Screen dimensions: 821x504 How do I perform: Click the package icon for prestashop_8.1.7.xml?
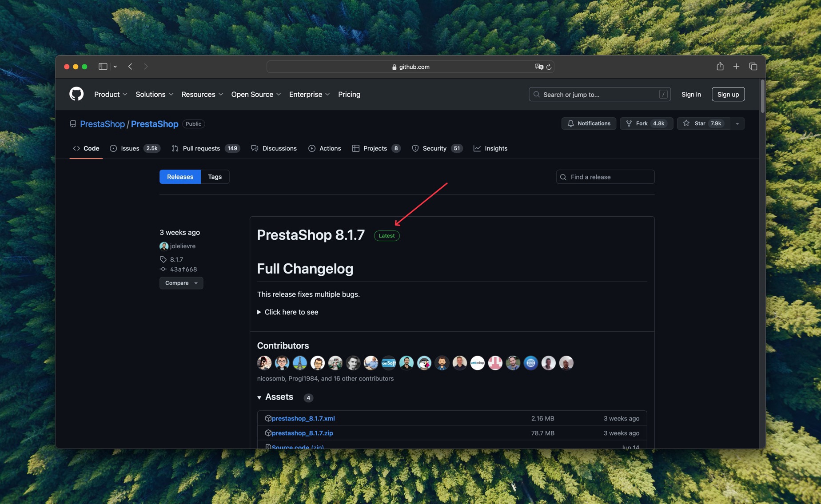(x=268, y=418)
